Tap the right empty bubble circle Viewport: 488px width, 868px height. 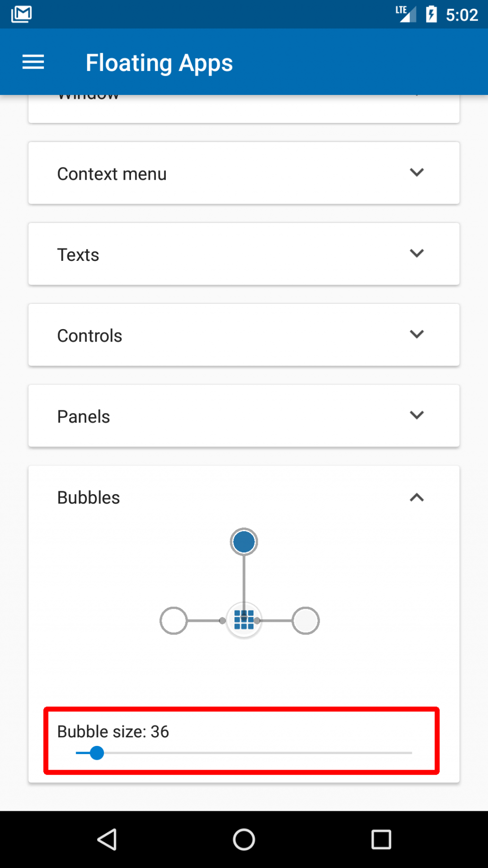(x=305, y=620)
